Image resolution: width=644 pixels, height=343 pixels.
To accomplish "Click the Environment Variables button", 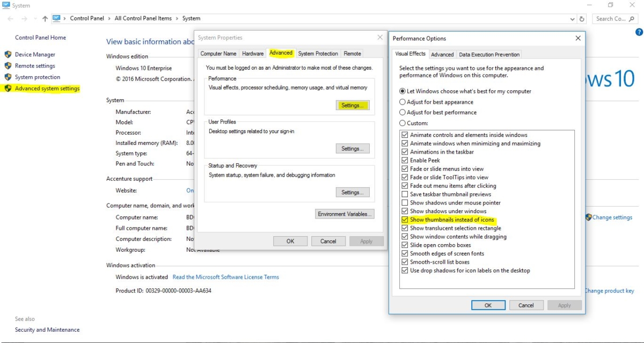I will click(x=345, y=214).
